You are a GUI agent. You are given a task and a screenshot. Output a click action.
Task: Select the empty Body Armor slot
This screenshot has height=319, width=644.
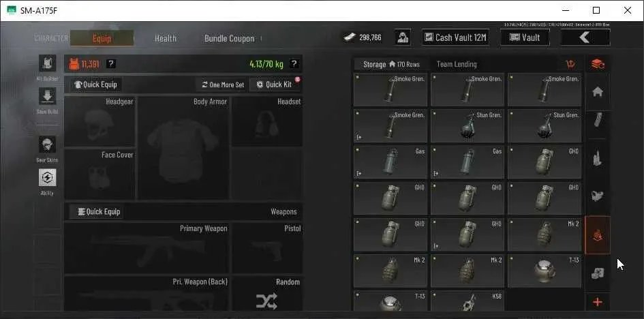(x=183, y=148)
